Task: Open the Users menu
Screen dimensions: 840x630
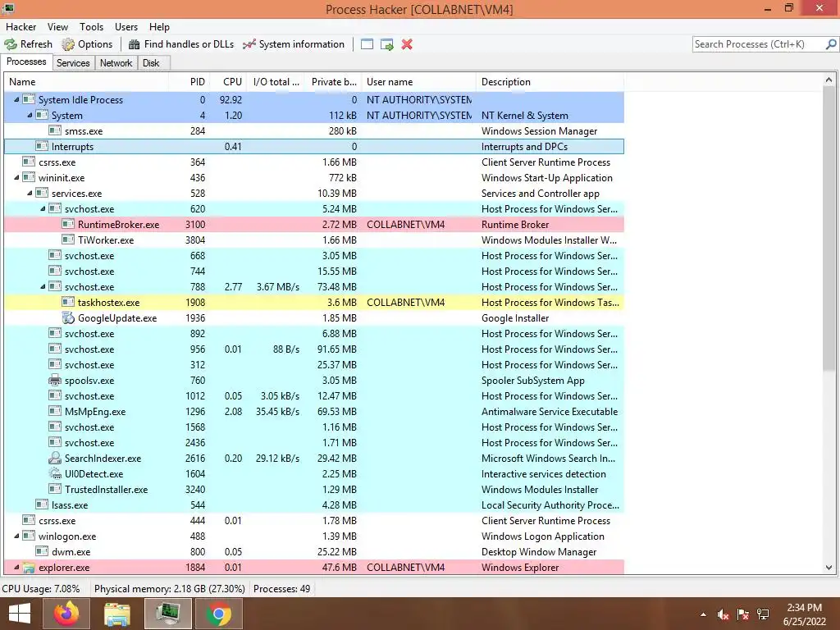Action: click(126, 27)
